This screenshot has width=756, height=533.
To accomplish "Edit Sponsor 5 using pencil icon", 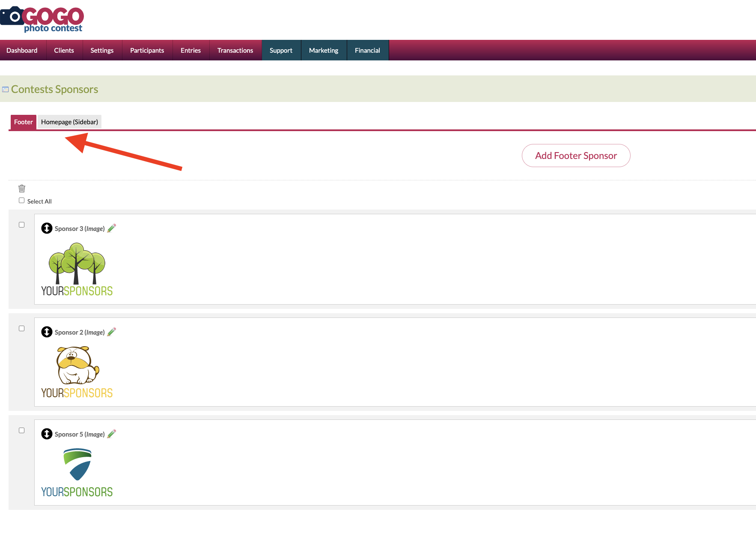I will coord(112,434).
